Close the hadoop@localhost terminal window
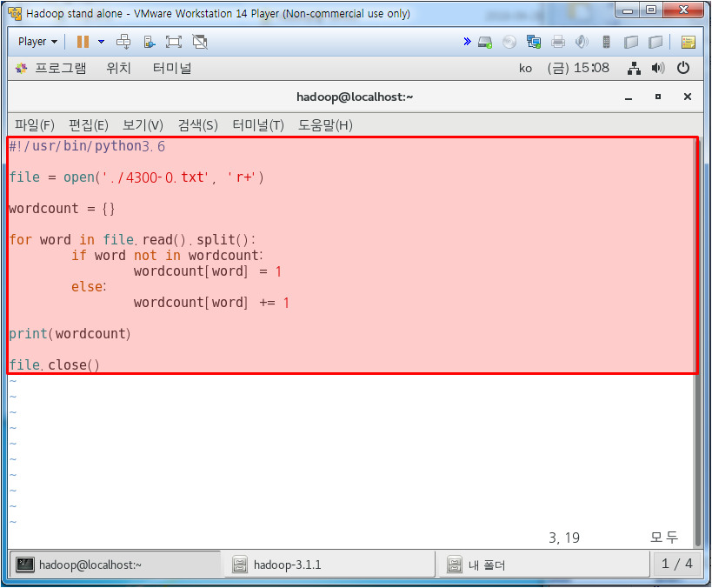Viewport: 712px width, 588px height. (688, 97)
